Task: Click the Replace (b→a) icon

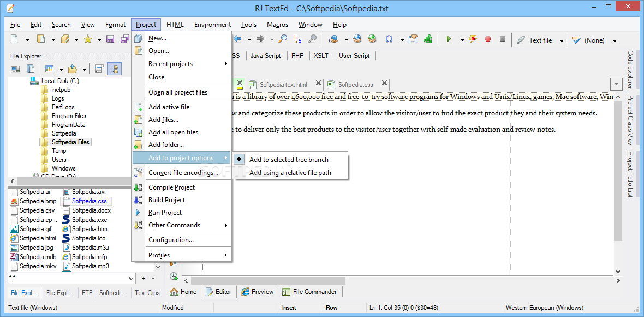Action: (297, 39)
